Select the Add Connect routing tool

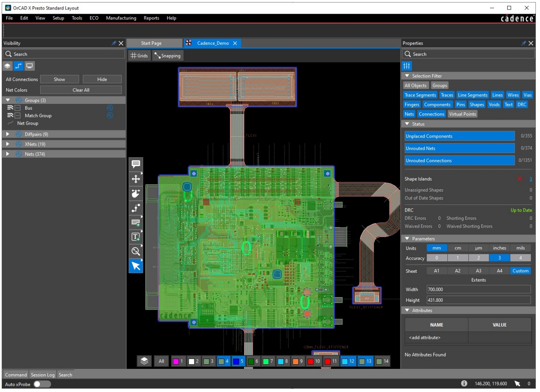click(x=136, y=208)
